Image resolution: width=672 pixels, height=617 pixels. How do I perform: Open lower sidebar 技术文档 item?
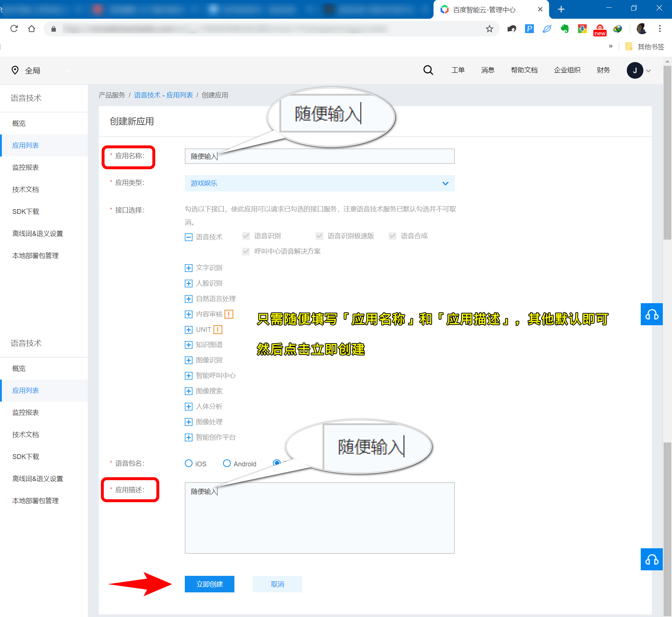pos(44,435)
